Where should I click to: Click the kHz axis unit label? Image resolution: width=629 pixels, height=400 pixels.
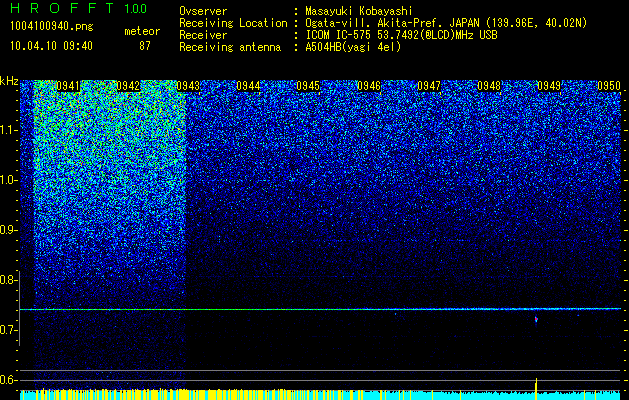point(9,81)
